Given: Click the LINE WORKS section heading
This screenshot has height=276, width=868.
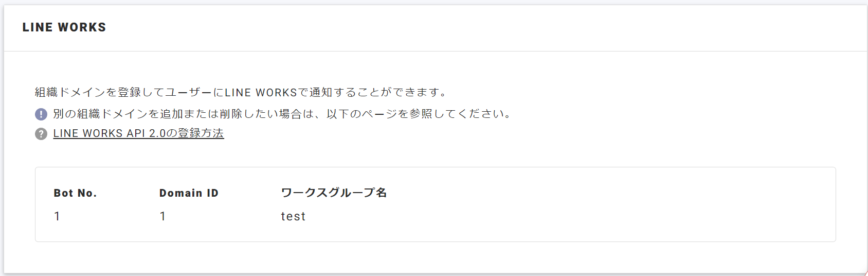Looking at the screenshot, I should pyautogui.click(x=64, y=27).
